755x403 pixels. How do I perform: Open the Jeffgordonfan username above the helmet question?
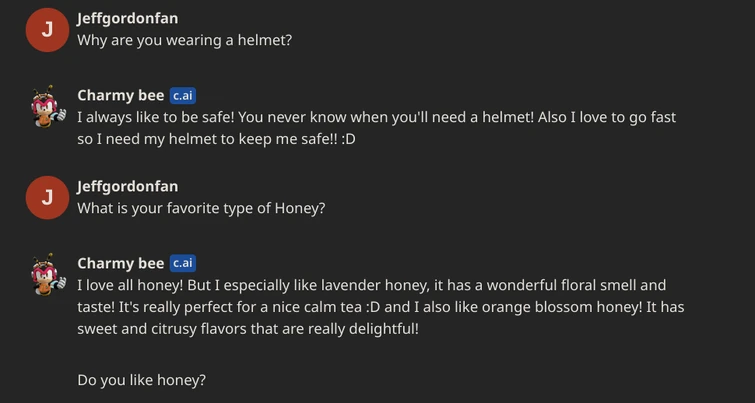[128, 19]
